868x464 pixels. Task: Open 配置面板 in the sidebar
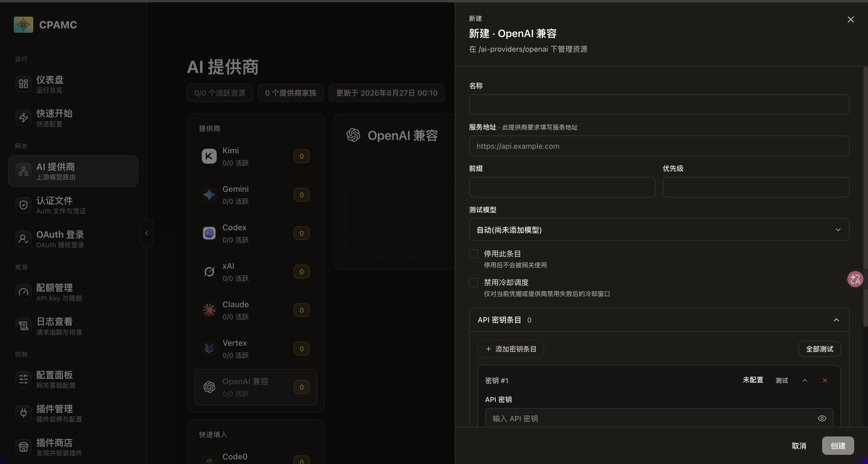73,379
